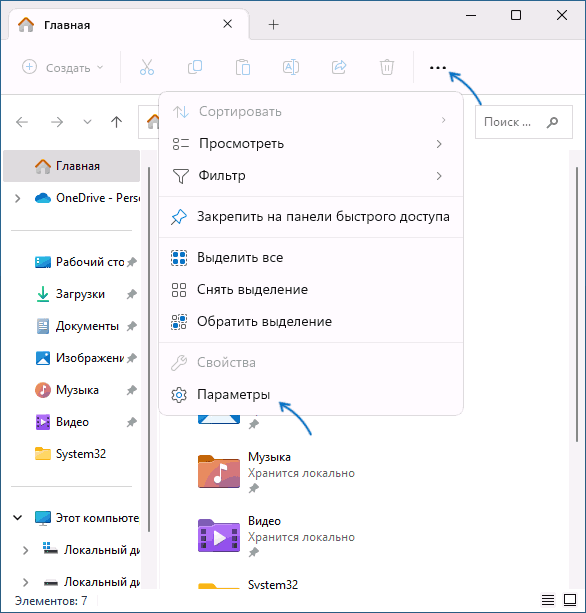Viewport: 586px width, 613px height.
Task: Expand the second Локальный диск node
Action: (x=25, y=583)
